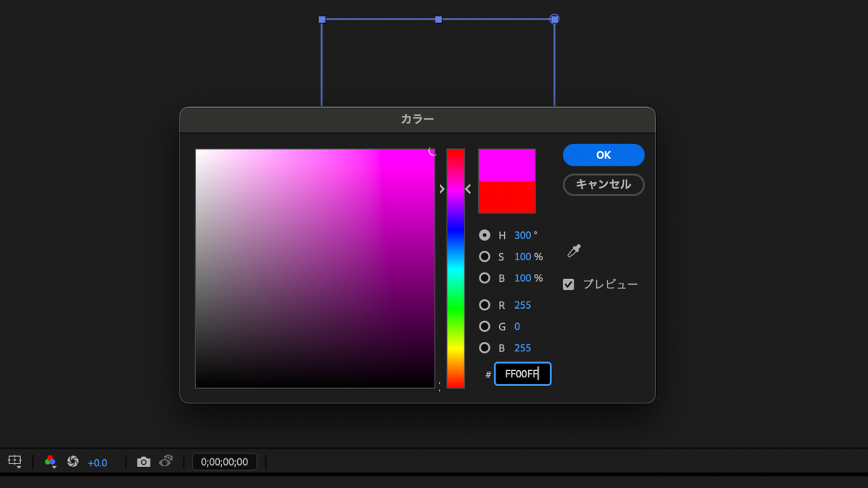This screenshot has height=488, width=868.
Task: Click the top-left shape handle
Action: tap(322, 20)
